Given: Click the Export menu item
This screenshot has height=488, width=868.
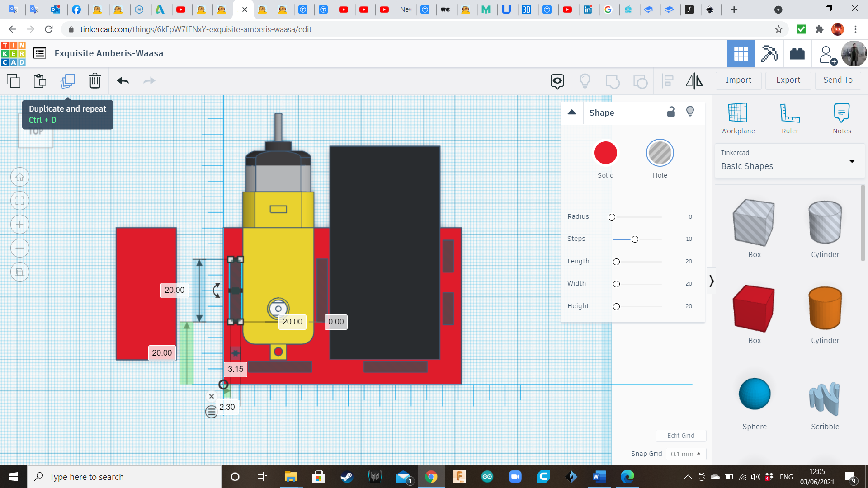Looking at the screenshot, I should 788,80.
